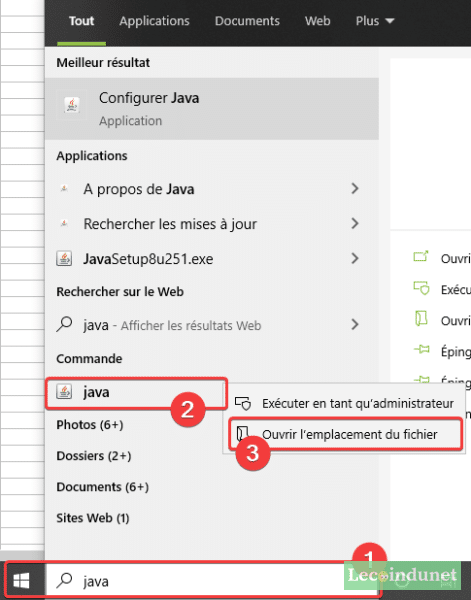Choose Exécuter en tant qu'administrateur

click(x=344, y=403)
